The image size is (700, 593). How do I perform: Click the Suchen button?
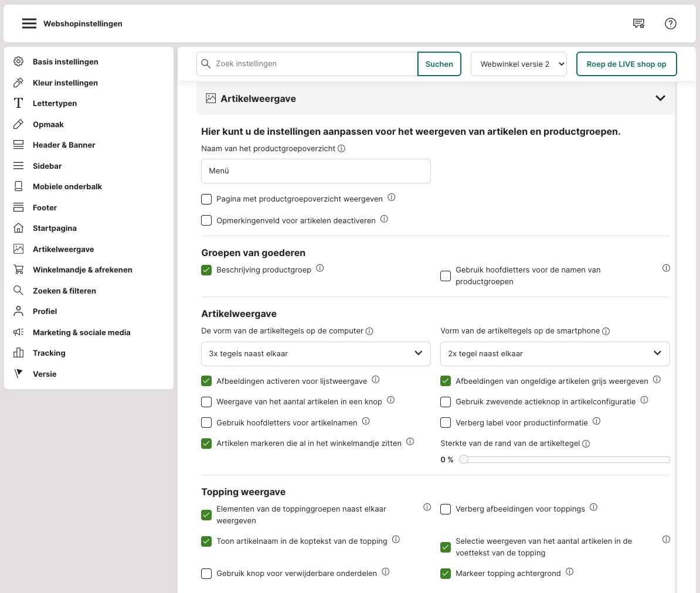[x=439, y=64]
